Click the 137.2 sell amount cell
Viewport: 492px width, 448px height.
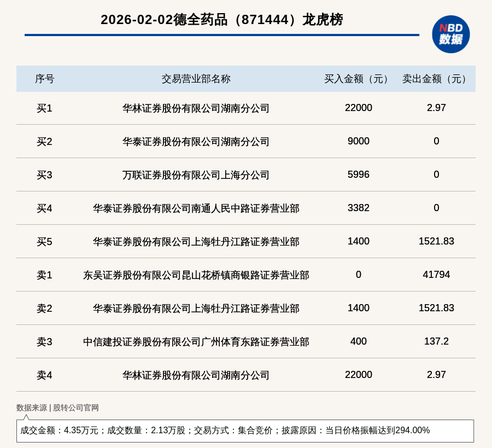(x=436, y=341)
